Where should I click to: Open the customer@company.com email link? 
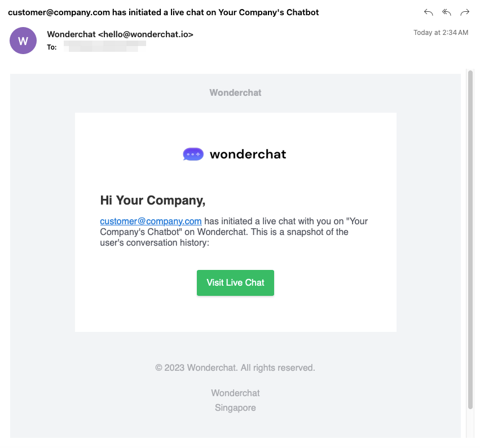(151, 221)
